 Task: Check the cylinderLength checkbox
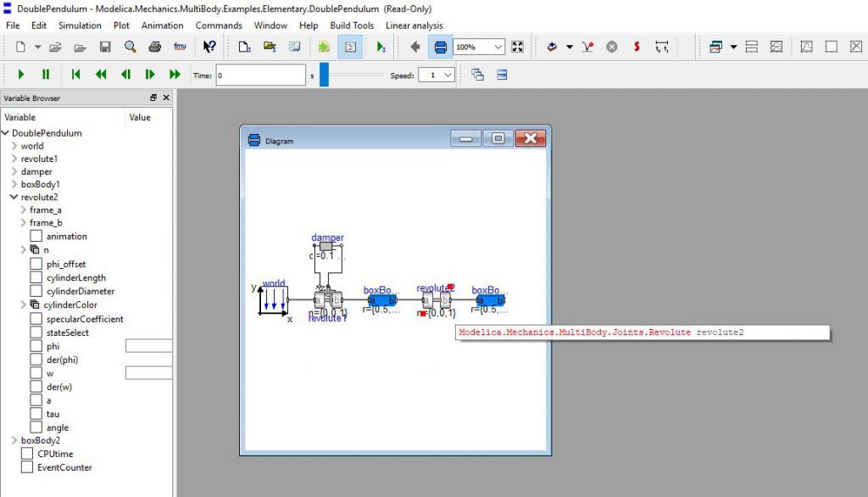click(36, 277)
